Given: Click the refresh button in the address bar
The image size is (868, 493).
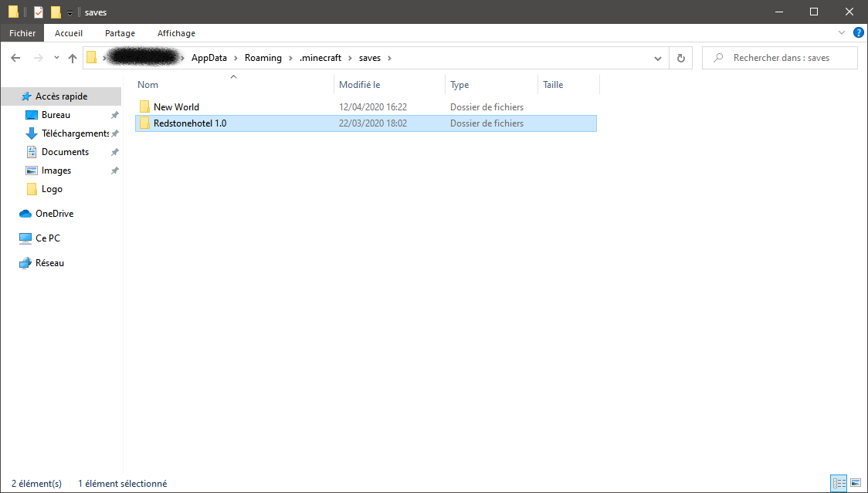Looking at the screenshot, I should click(x=680, y=57).
